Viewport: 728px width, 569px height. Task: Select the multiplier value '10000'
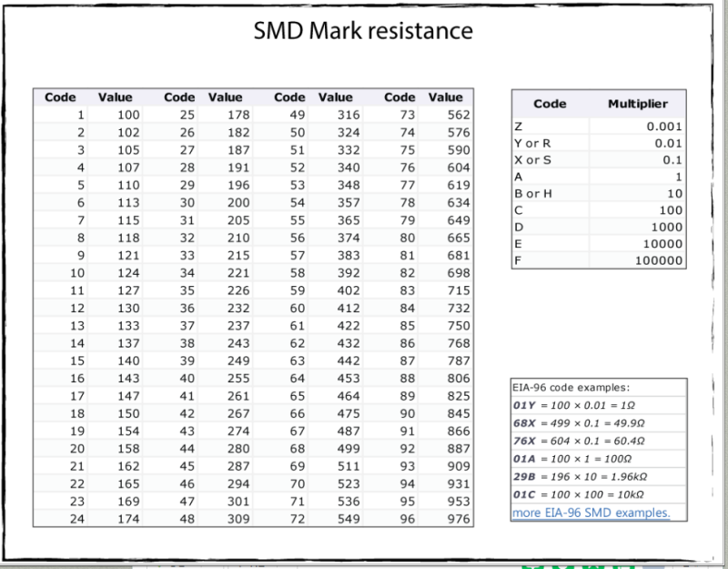tap(662, 244)
